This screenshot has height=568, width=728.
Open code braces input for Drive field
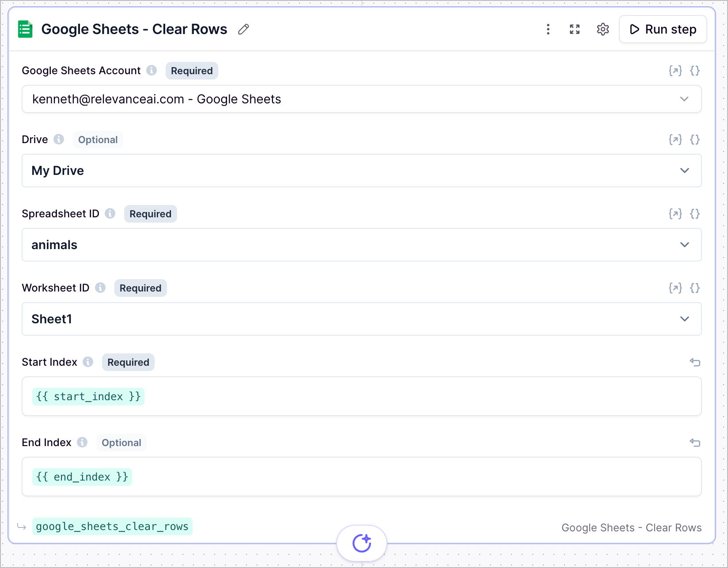(x=694, y=140)
